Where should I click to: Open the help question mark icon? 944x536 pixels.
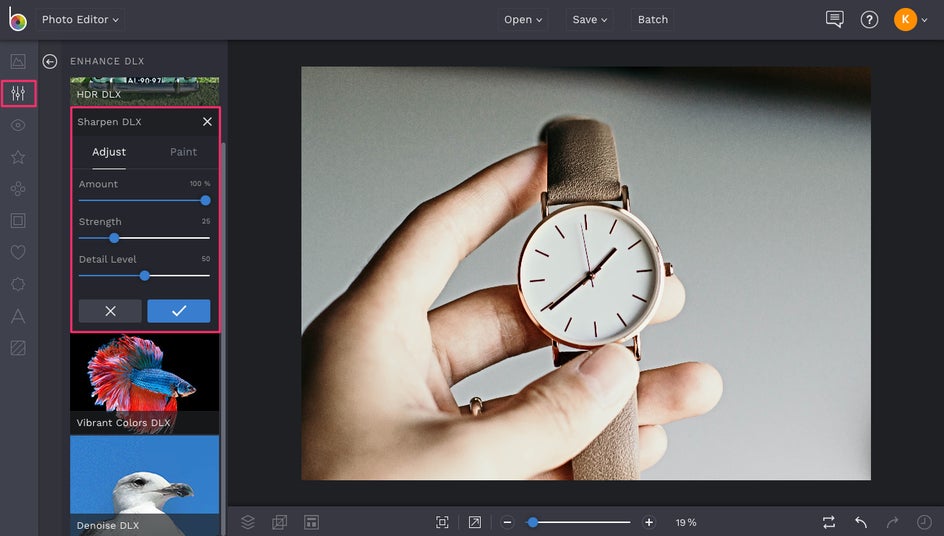(869, 19)
